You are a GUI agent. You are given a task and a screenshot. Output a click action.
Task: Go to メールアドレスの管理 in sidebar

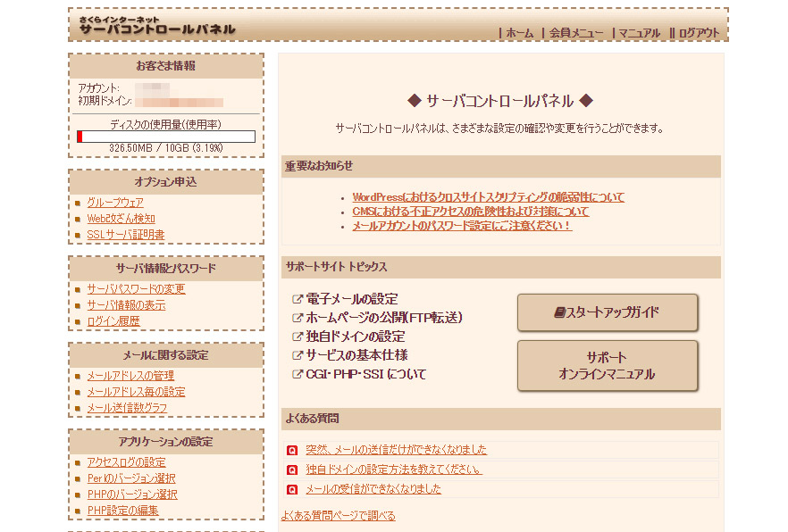(130, 376)
